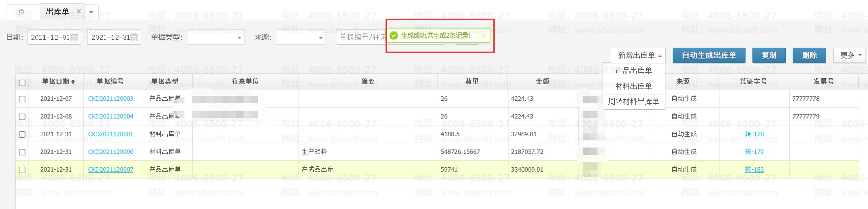Viewport: 868px width, 209px height.
Task: Expand the 来源 dropdown
Action: point(301,37)
